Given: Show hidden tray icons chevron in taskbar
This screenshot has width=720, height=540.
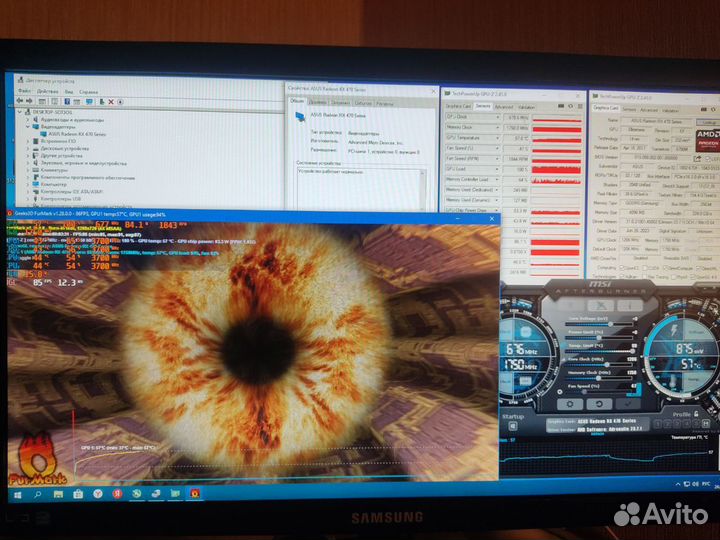Looking at the screenshot, I should (x=678, y=484).
